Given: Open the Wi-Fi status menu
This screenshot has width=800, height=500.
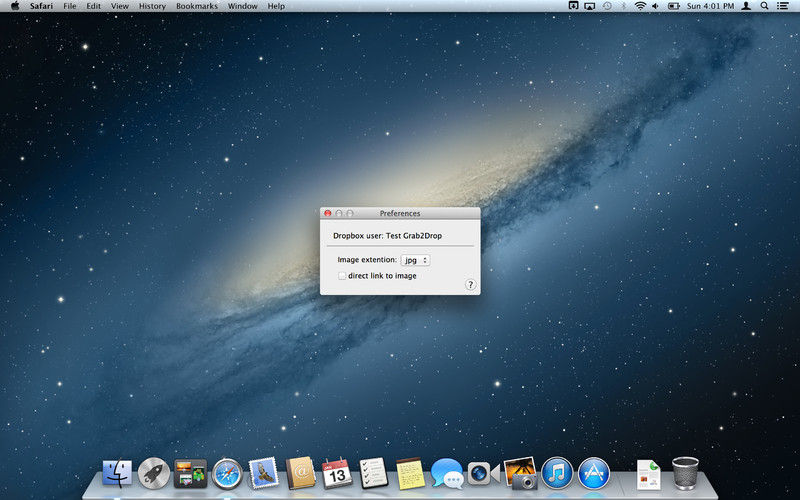Looking at the screenshot, I should point(639,6).
